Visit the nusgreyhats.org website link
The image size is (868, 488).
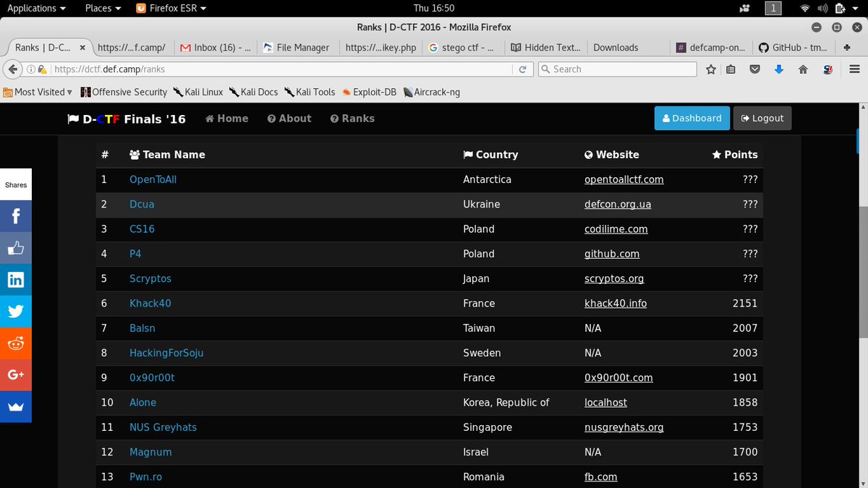[x=624, y=427]
